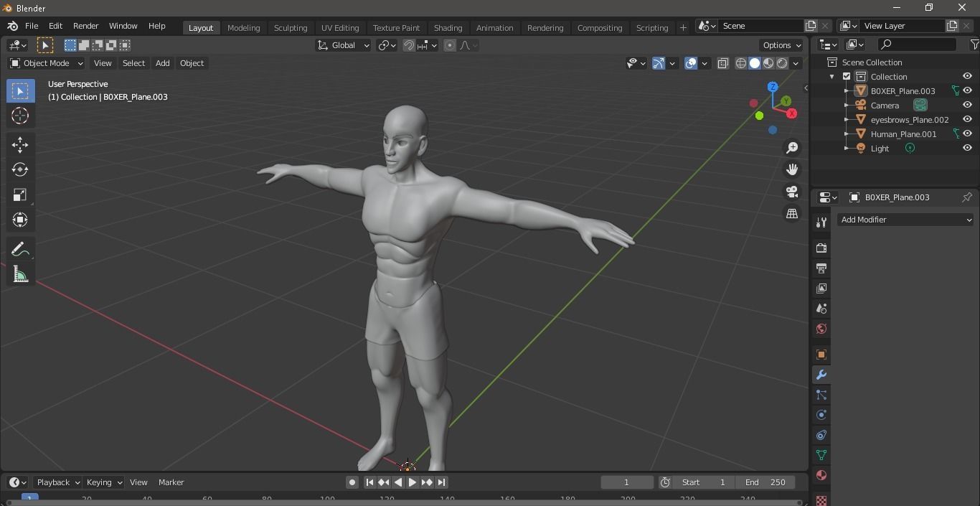This screenshot has height=506, width=980.
Task: Open the File menu
Action: click(32, 26)
